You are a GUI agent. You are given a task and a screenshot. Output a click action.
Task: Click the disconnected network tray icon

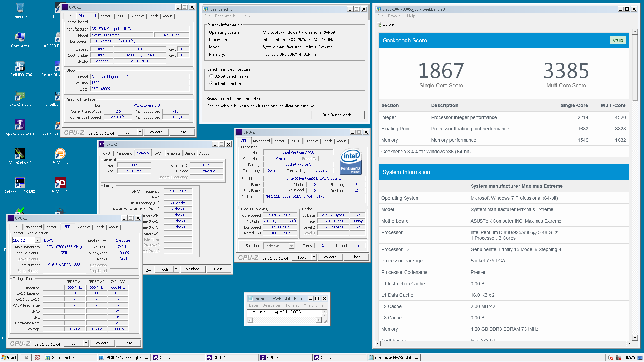pyautogui.click(x=618, y=358)
